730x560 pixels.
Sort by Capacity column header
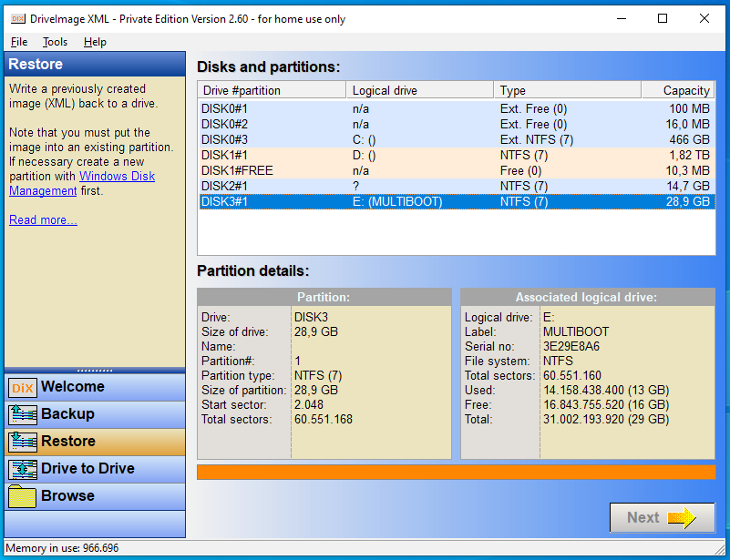pyautogui.click(x=678, y=90)
